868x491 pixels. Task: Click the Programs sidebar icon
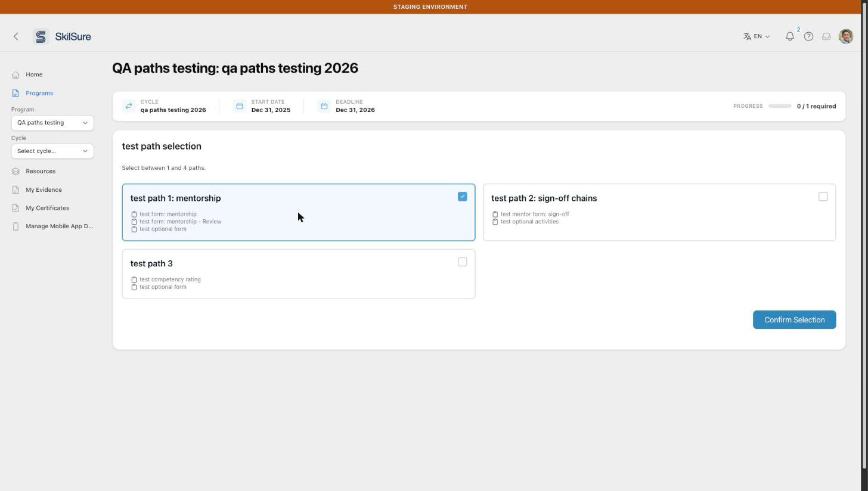(x=15, y=93)
